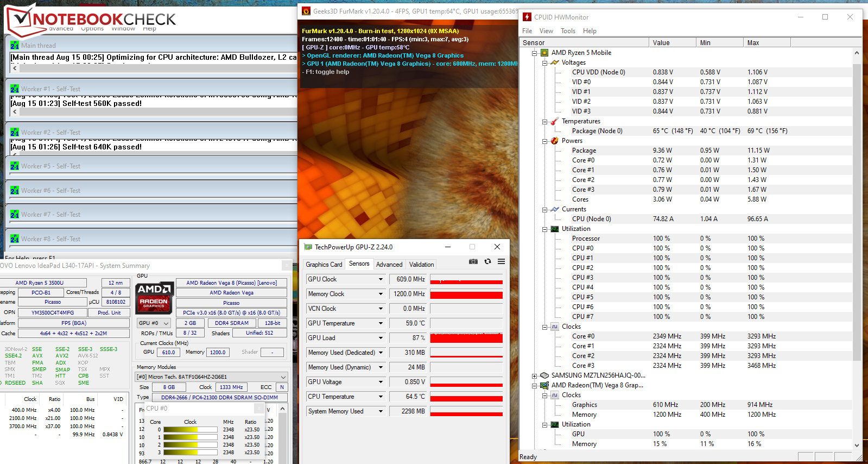This screenshot has height=464, width=868.
Task: Click the Max column header in HWMonitor
Action: (x=767, y=42)
